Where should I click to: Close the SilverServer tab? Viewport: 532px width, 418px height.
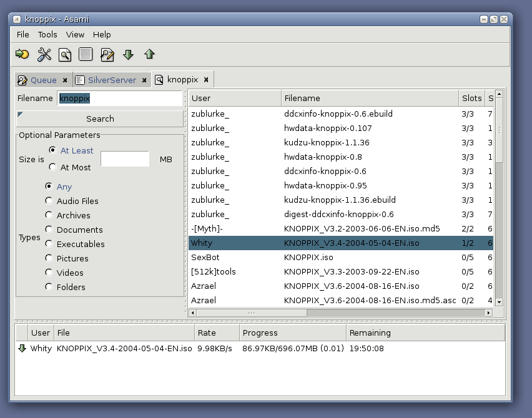pos(144,80)
